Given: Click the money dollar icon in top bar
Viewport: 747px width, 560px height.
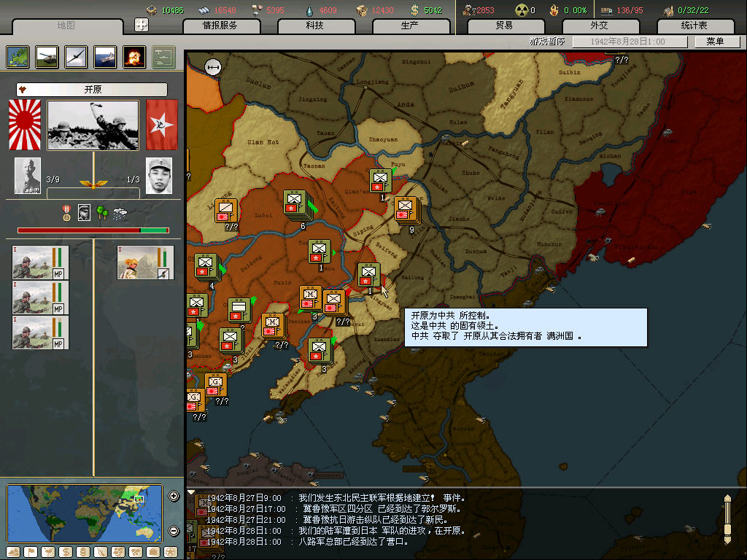Looking at the screenshot, I should (x=414, y=10).
